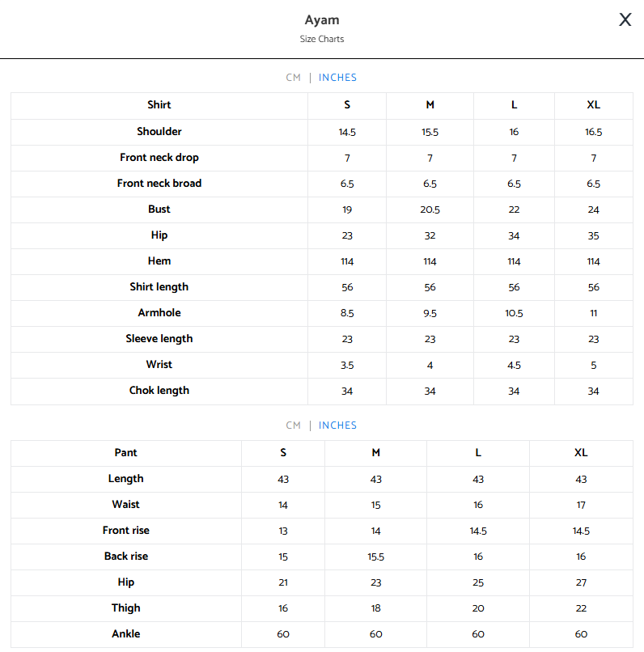Screen dimensions: 644x652
Task: Click the Front neck drop row label
Action: pyautogui.click(x=159, y=158)
